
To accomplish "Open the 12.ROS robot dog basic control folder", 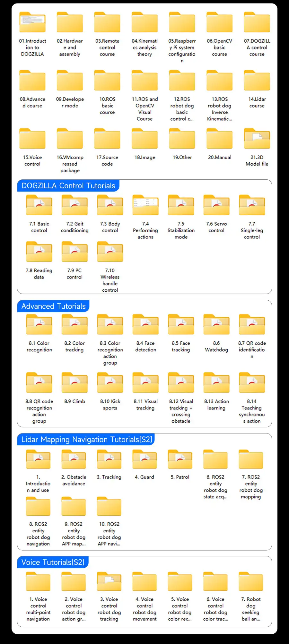I will pos(182,80).
